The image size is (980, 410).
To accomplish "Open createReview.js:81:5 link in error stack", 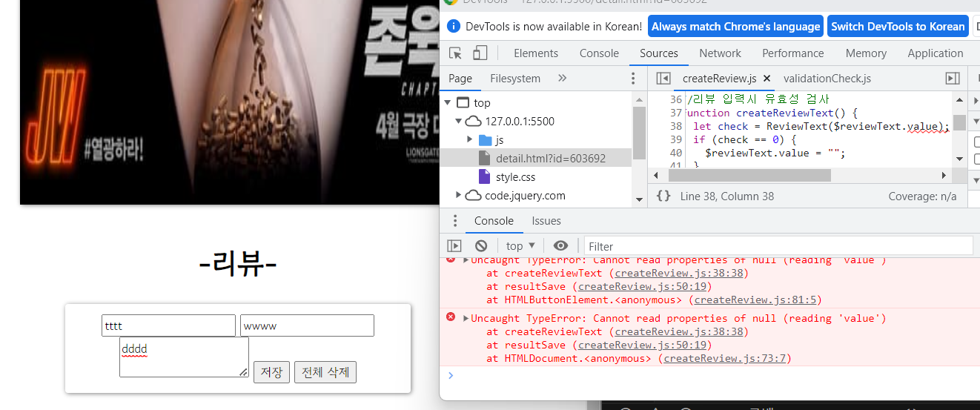I will pos(755,300).
